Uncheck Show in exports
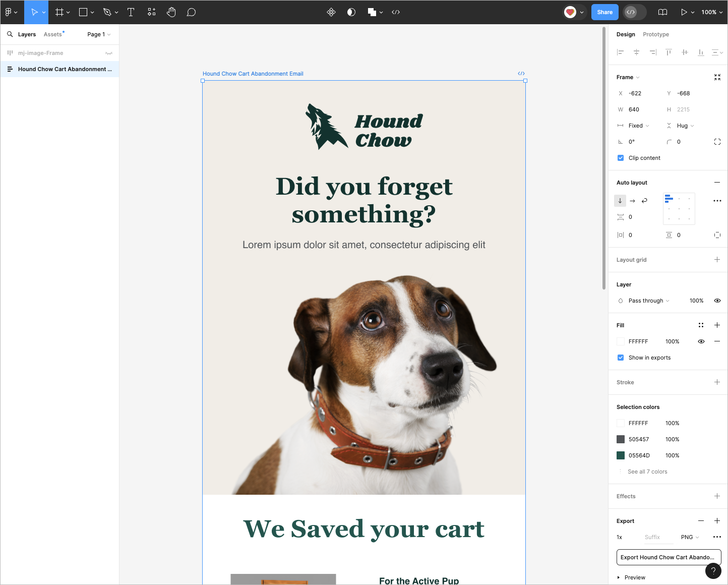This screenshot has height=585, width=728. click(621, 358)
